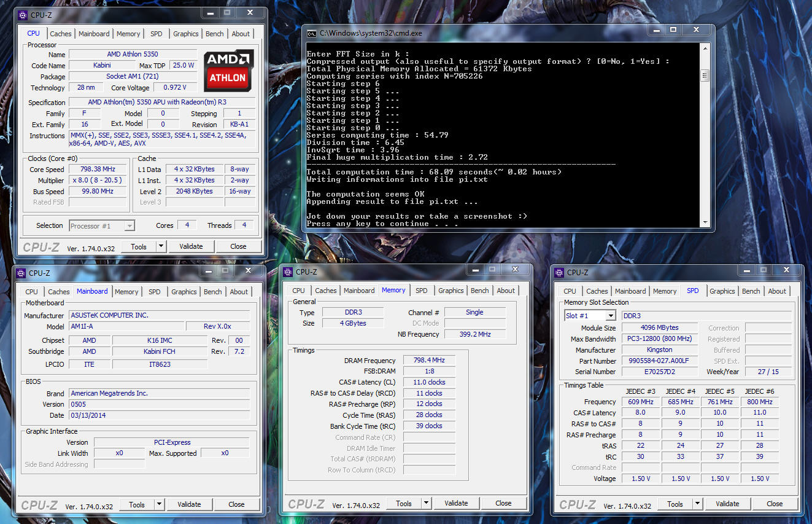The width and height of the screenshot is (812, 524).
Task: Click the LPCIO chip field IT8623
Action: 160,364
